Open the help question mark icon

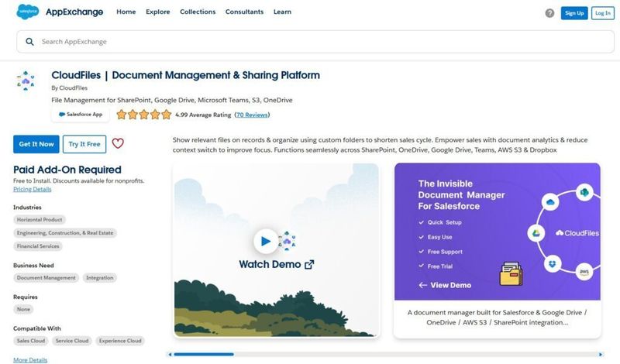549,13
